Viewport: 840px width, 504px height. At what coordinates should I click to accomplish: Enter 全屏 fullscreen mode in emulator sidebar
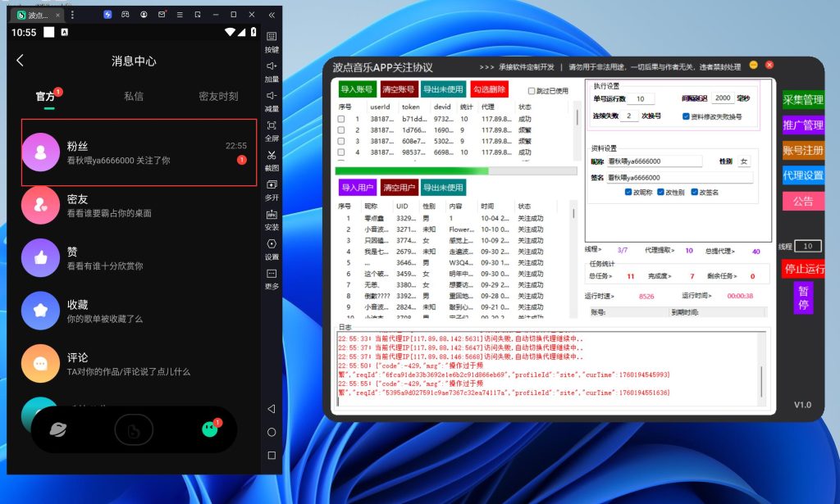pos(272,125)
